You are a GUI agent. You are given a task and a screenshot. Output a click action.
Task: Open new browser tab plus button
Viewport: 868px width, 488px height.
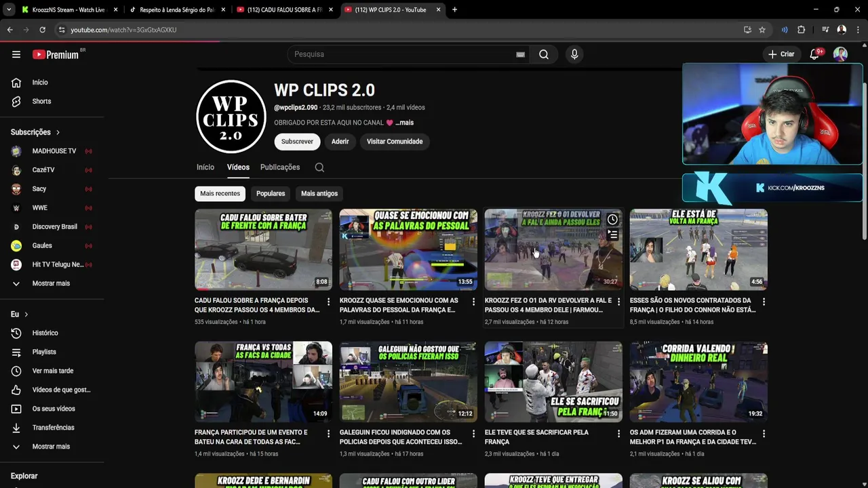click(454, 9)
